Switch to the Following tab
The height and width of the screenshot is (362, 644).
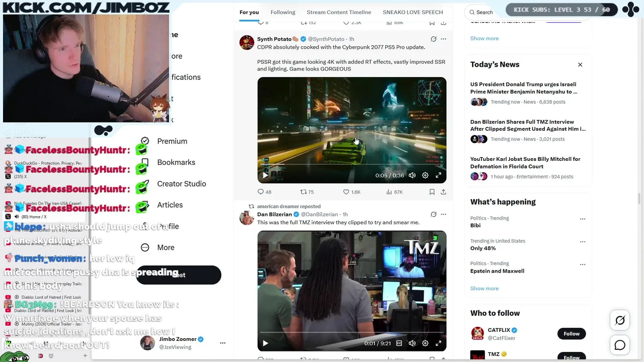[283, 12]
